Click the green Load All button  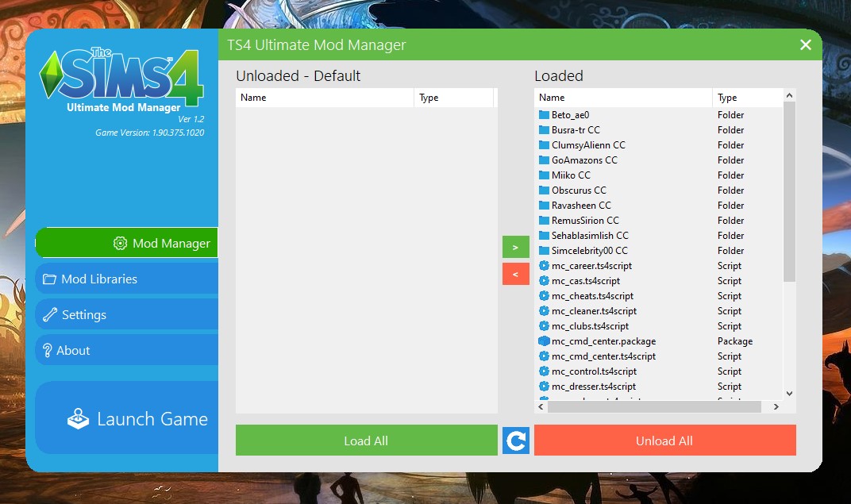pyautogui.click(x=366, y=441)
